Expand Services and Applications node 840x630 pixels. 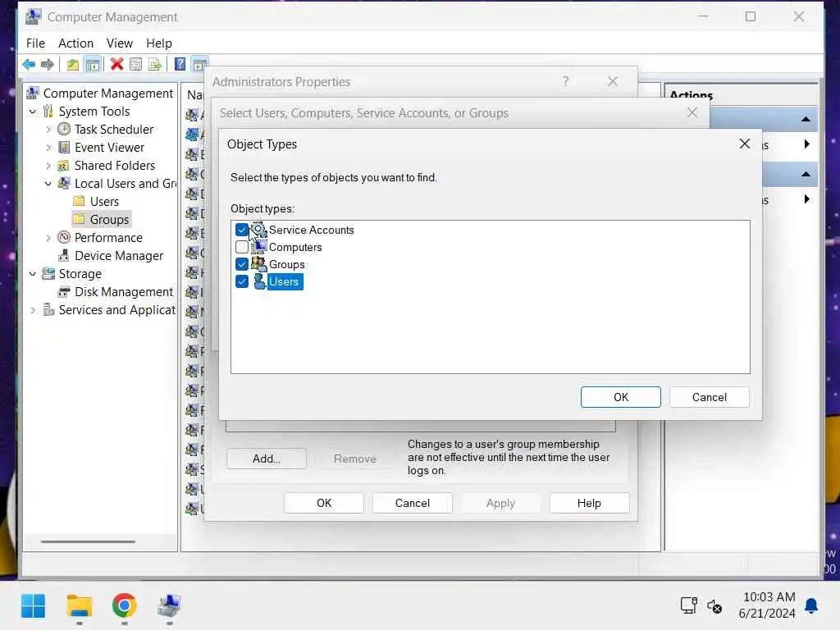pos(33,310)
